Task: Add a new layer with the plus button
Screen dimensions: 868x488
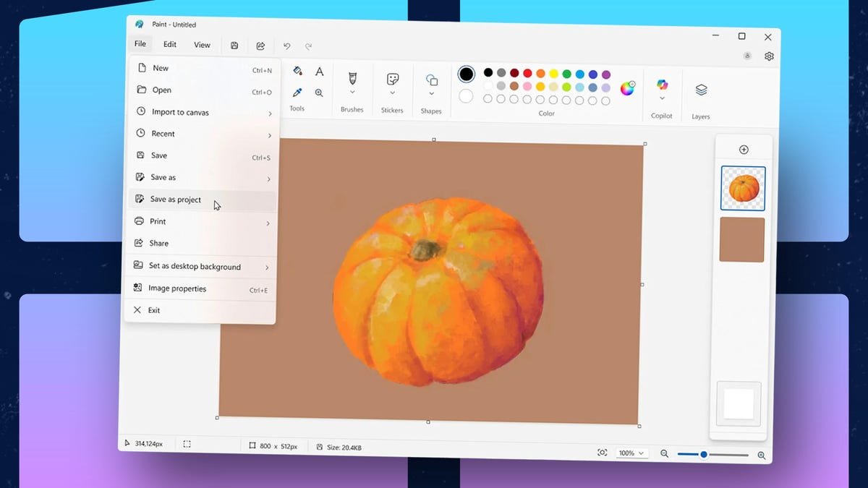Action: (x=744, y=149)
